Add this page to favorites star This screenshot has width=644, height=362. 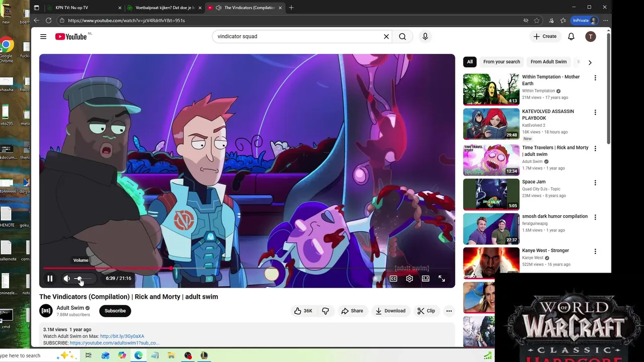point(537,21)
